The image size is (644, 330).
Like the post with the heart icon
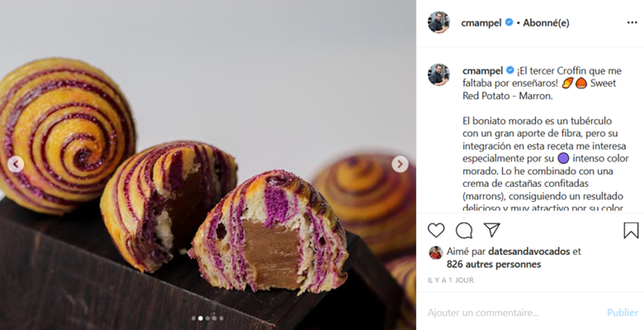click(436, 231)
